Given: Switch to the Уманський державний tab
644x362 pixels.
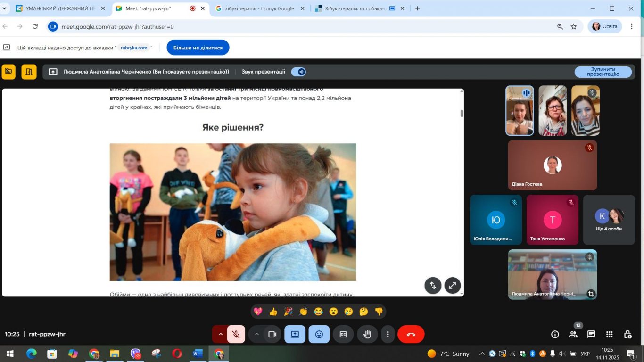Looking at the screenshot, I should tap(59, 8).
